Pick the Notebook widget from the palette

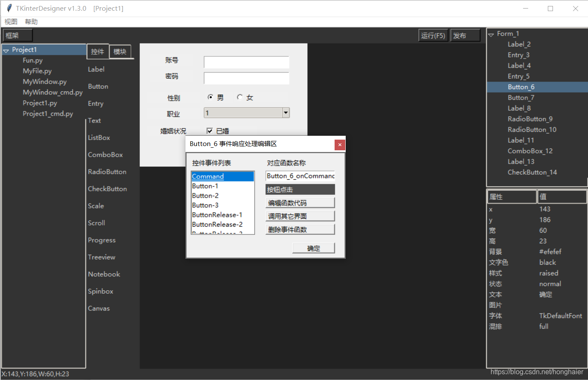pos(104,274)
